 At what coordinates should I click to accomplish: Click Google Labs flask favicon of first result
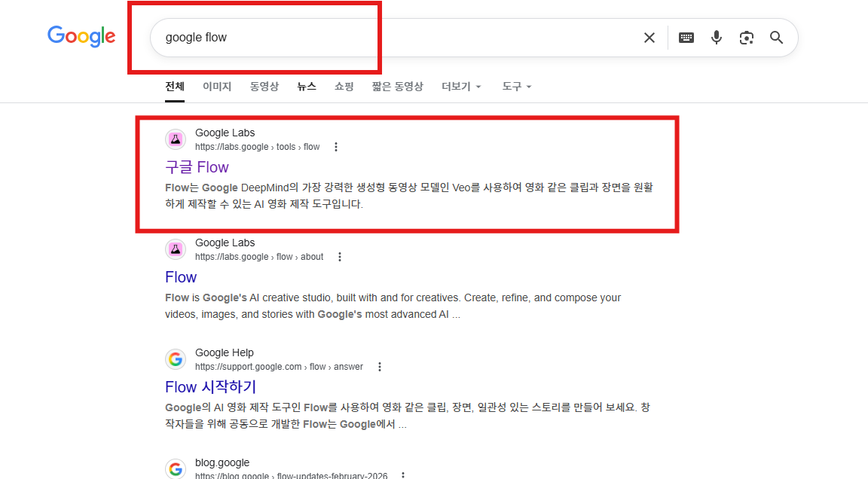(176, 139)
